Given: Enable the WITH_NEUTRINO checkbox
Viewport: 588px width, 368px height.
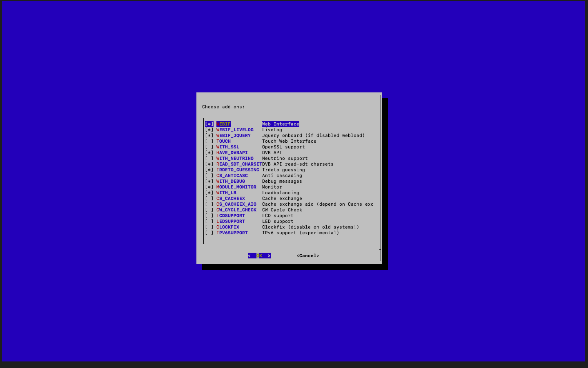Looking at the screenshot, I should pyautogui.click(x=209, y=158).
